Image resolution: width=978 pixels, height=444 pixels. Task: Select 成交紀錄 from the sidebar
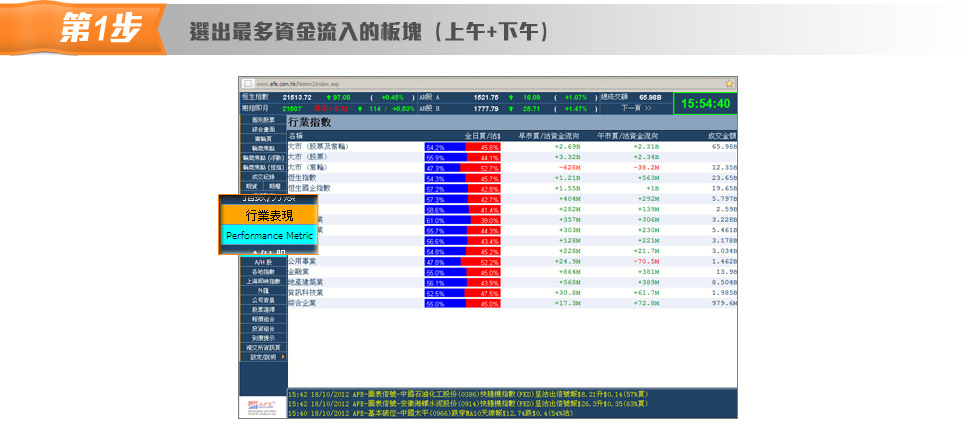click(263, 176)
